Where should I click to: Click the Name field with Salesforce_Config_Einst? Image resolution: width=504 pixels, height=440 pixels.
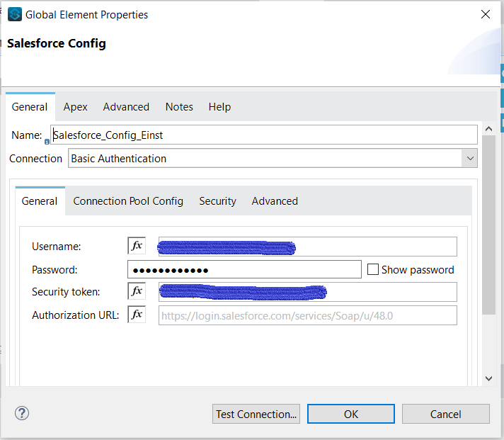[264, 135]
